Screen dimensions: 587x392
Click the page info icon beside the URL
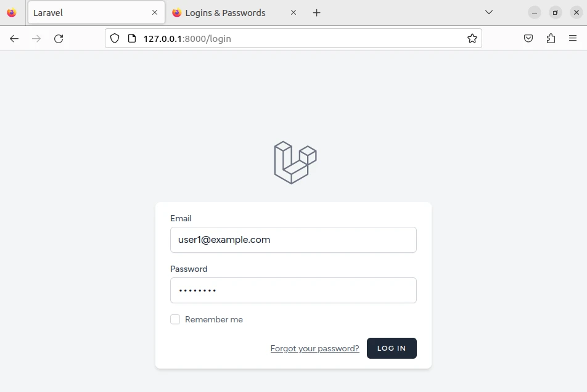coord(131,38)
